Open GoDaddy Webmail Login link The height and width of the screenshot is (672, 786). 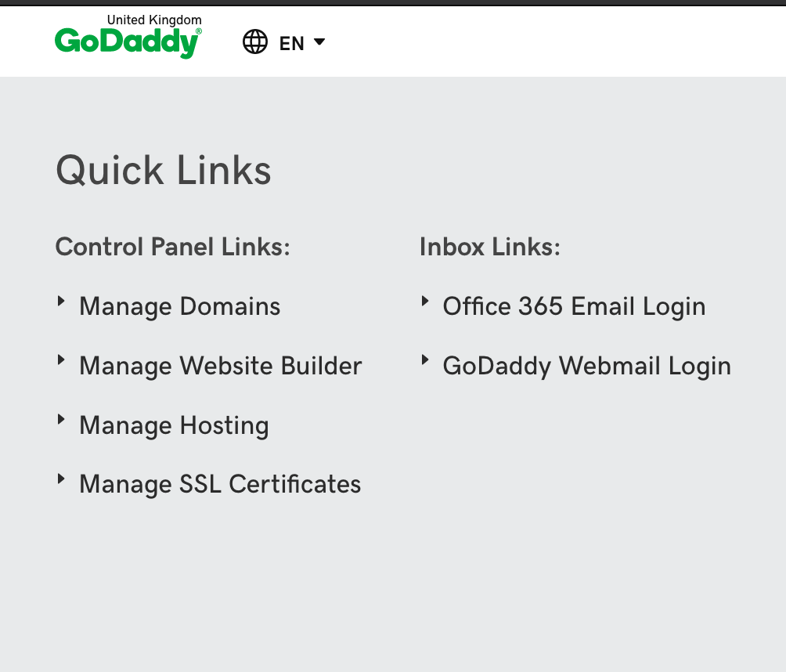click(x=586, y=366)
